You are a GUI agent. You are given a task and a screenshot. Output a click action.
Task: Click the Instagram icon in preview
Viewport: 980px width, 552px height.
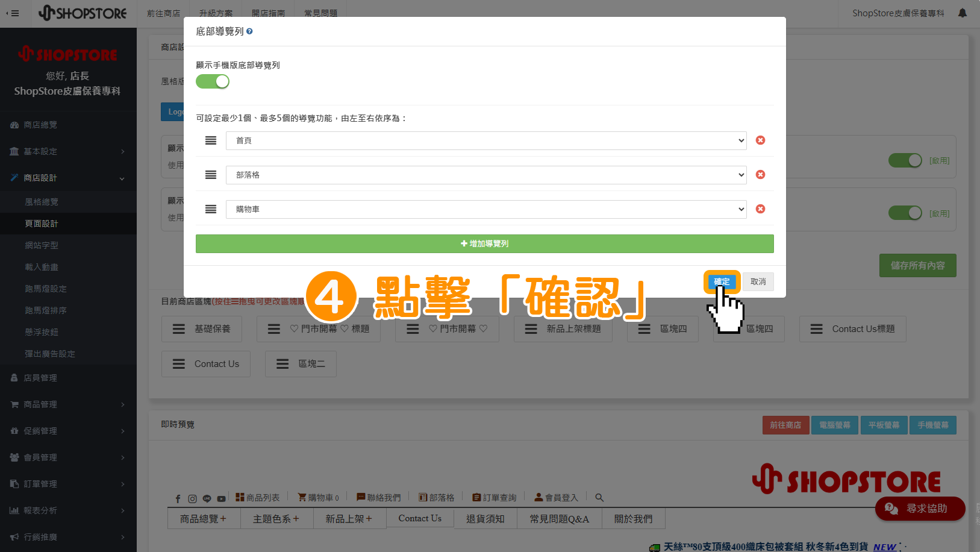(192, 499)
